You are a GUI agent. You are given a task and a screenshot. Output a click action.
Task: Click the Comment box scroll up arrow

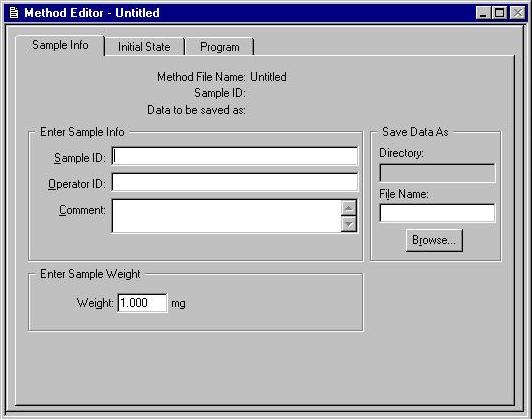(349, 208)
